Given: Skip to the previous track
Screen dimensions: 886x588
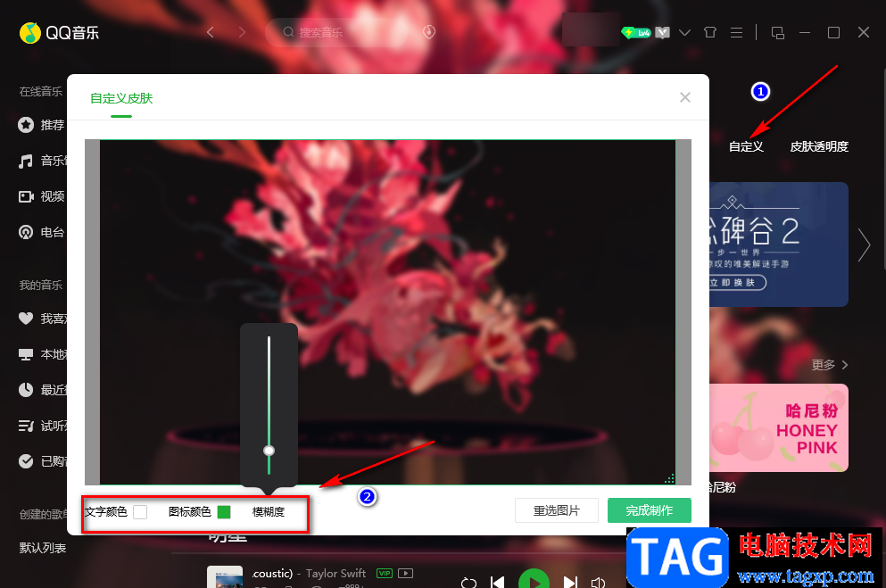Looking at the screenshot, I should pyautogui.click(x=497, y=582).
